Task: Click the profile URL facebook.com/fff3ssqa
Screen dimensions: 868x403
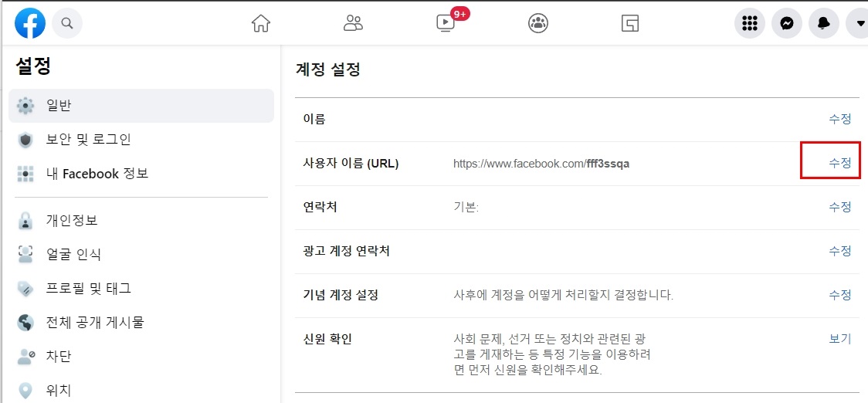Action: pos(541,164)
